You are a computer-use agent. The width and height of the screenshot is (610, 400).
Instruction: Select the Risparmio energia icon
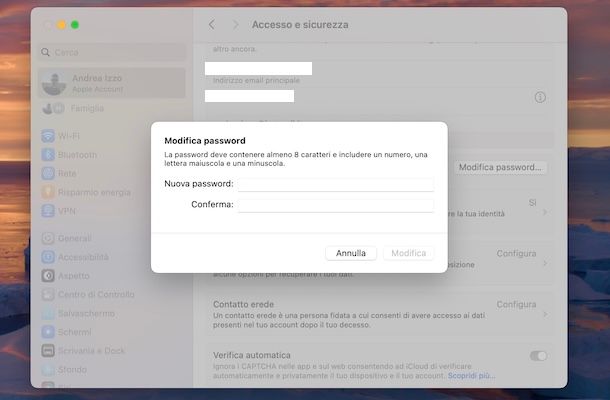click(x=48, y=192)
